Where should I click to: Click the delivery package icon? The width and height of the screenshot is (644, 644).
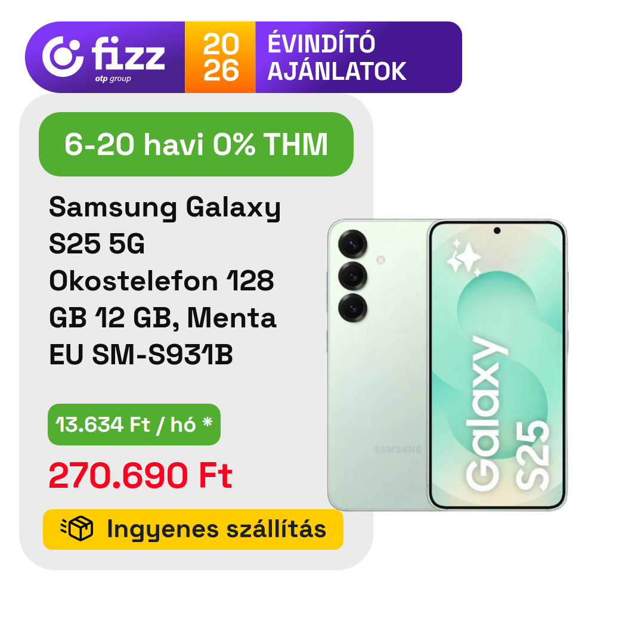[78, 529]
